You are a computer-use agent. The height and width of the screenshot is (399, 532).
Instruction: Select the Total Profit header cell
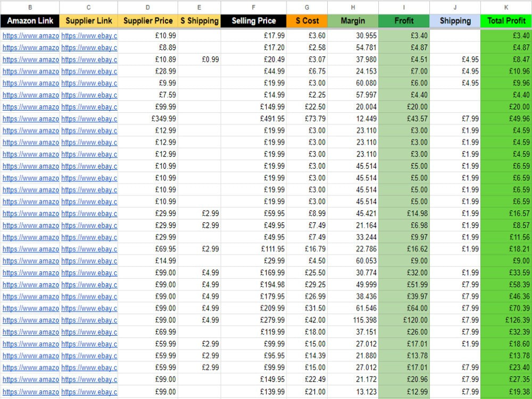point(506,21)
